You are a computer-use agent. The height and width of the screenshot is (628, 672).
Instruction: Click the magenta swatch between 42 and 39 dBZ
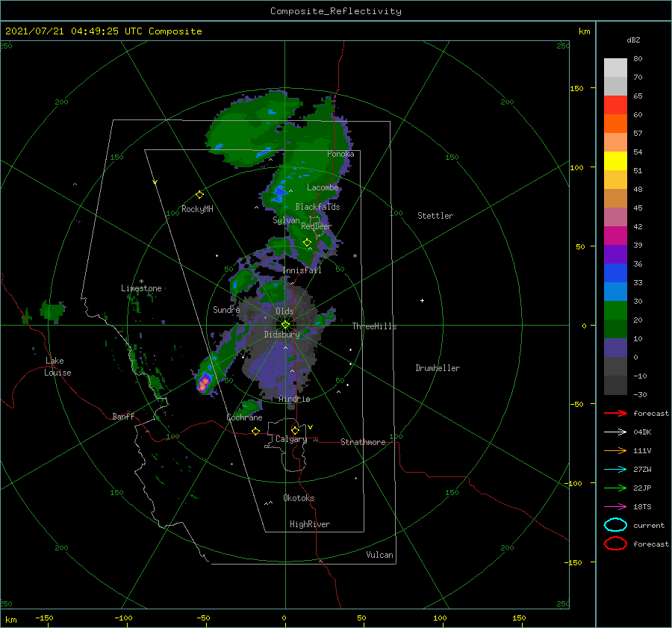click(615, 235)
